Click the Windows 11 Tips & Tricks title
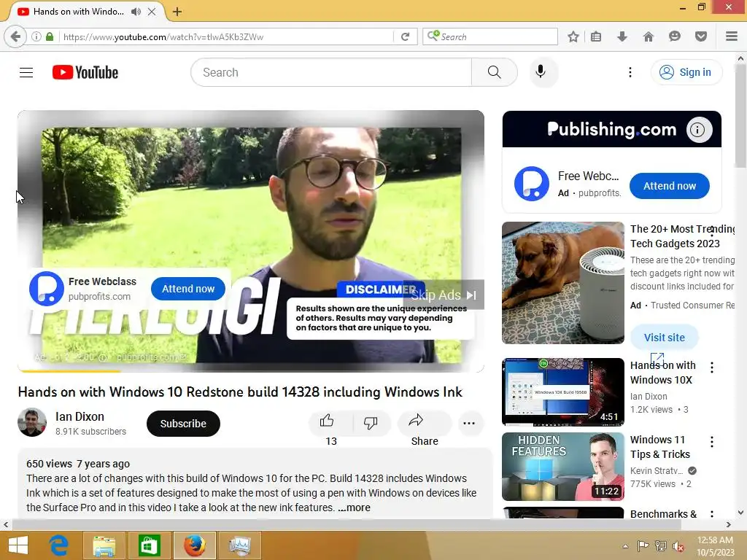This screenshot has width=747, height=560. coord(660,447)
